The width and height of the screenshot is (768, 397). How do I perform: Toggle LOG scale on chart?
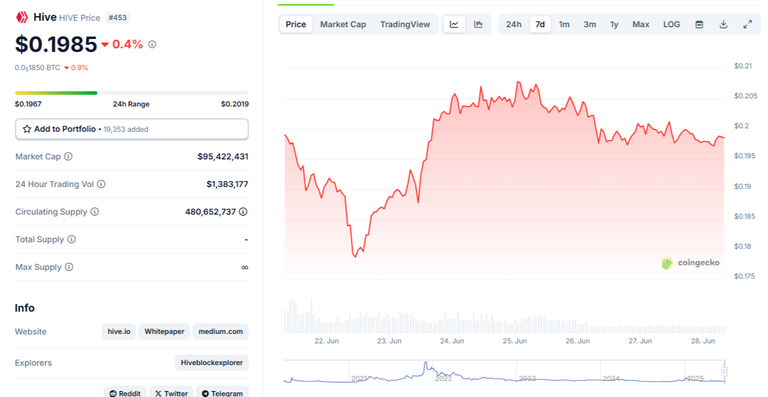coord(672,24)
